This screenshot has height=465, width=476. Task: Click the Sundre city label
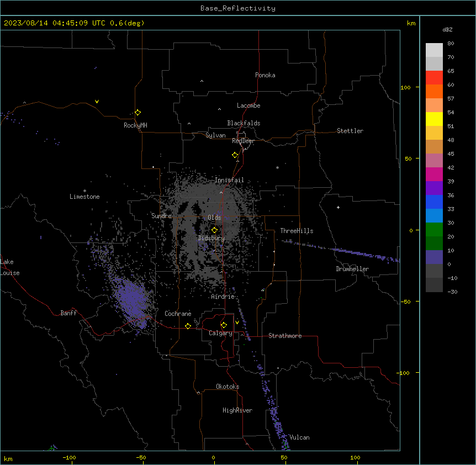[161, 216]
